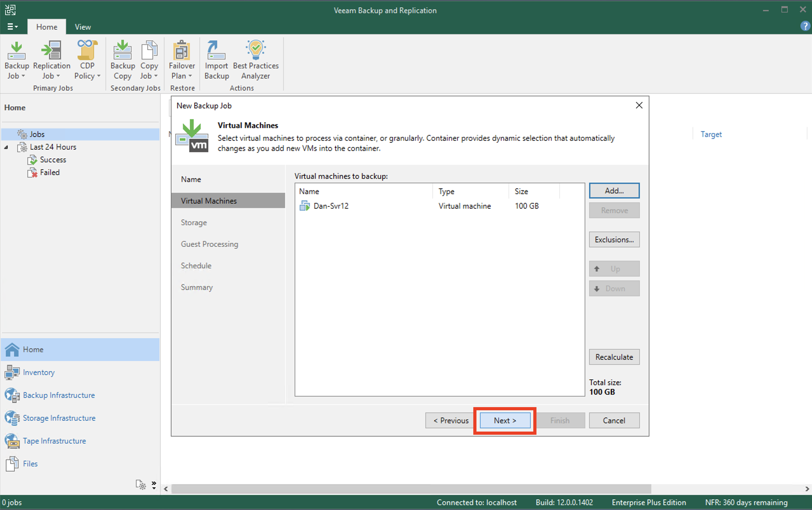Viewport: 812px width, 510px height.
Task: Open the main hamburger menu dropdown
Action: 12,27
